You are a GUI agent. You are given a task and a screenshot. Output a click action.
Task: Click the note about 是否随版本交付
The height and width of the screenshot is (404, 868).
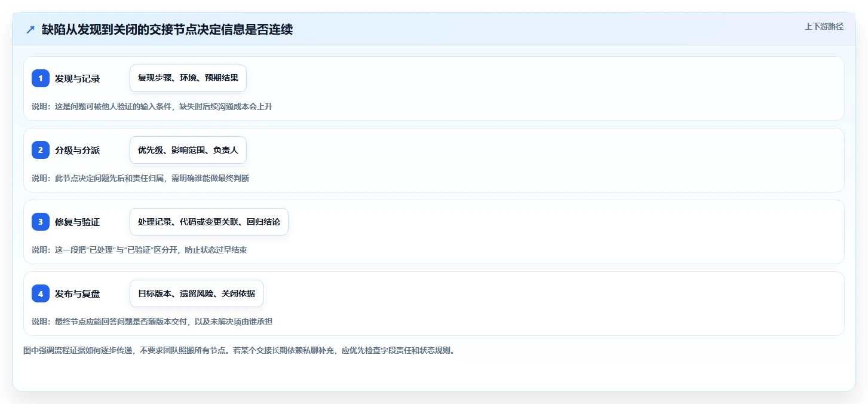click(x=152, y=322)
